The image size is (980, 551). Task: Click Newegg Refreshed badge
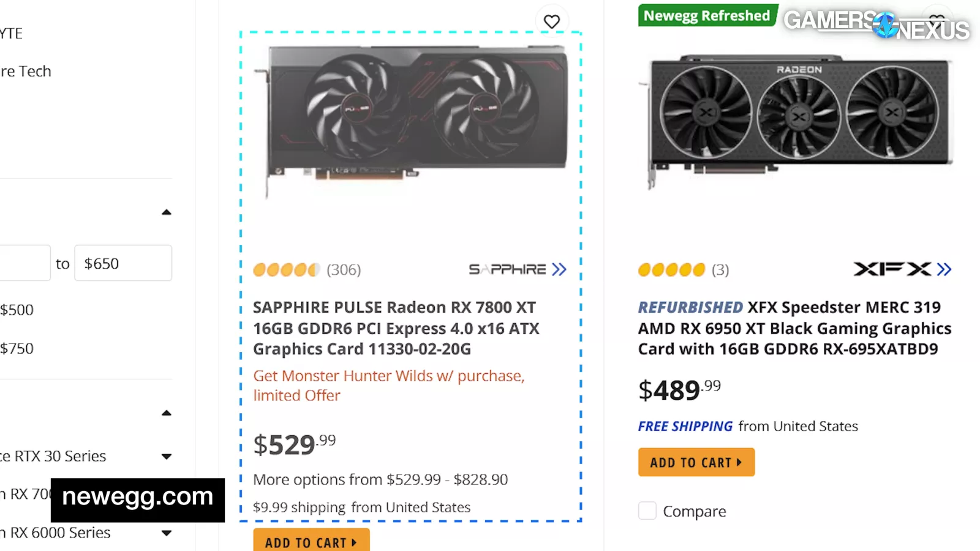[x=707, y=16]
